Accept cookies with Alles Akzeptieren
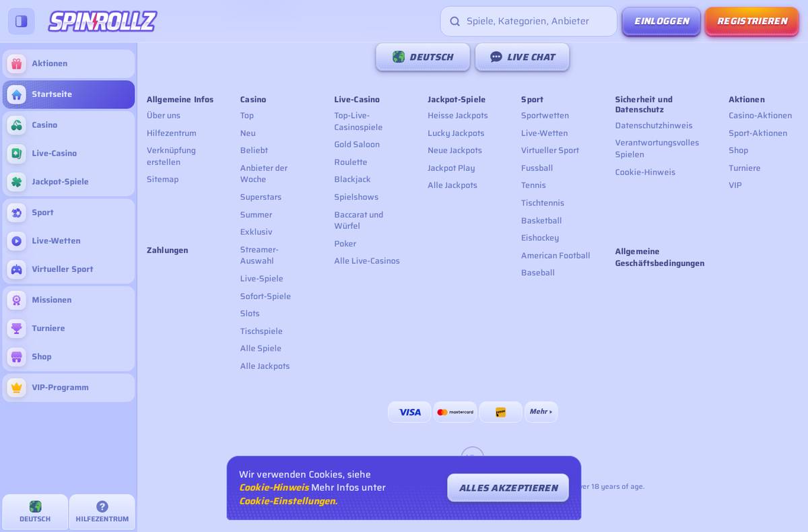 (508, 488)
